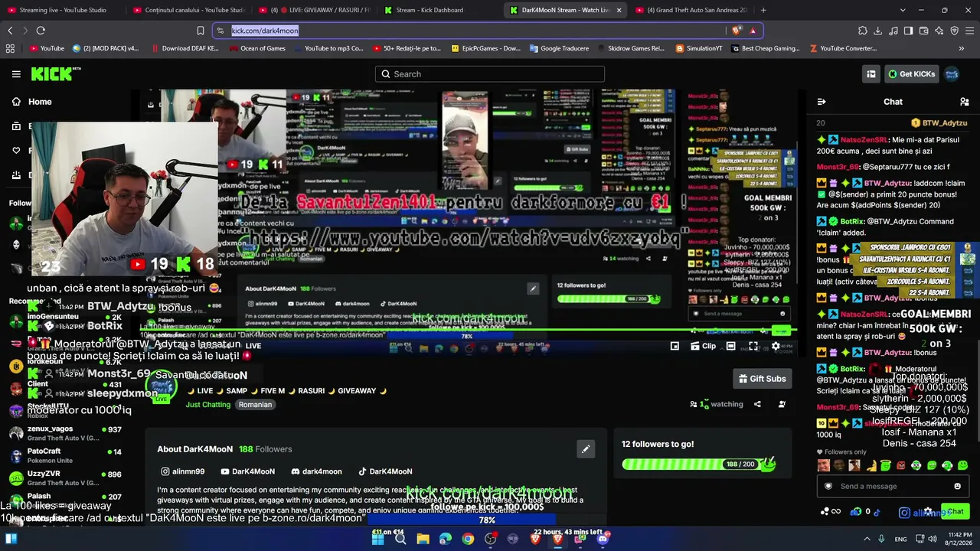Edit the About DarK4MooN section with pencil icon
The height and width of the screenshot is (551, 980).
pyautogui.click(x=586, y=449)
